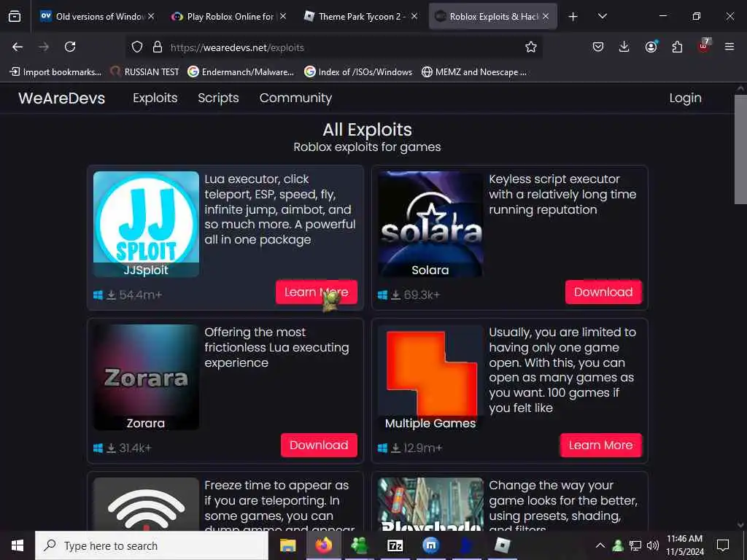
Task: Open the Firefox downloads panel
Action: [624, 47]
